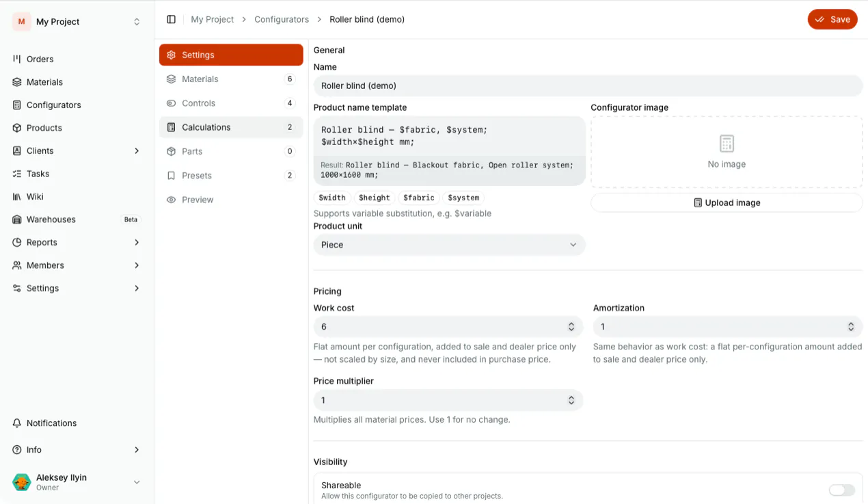The width and height of the screenshot is (868, 504).
Task: Click the Name input field
Action: tap(588, 85)
